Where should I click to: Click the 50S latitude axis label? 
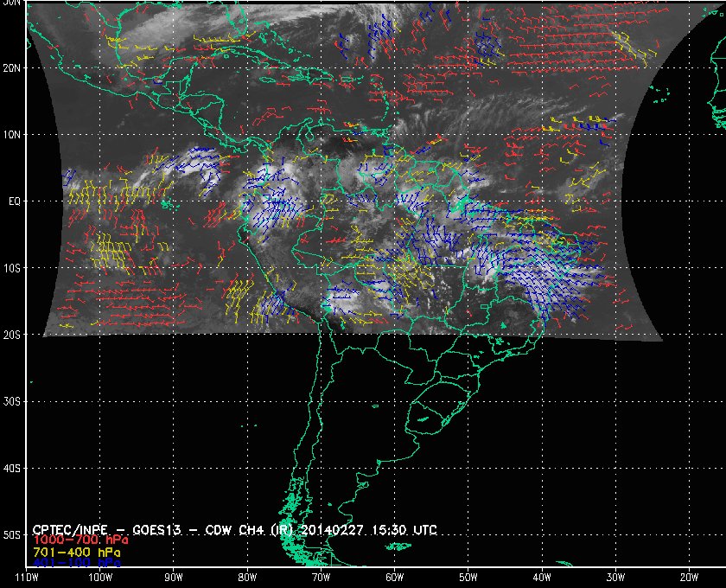click(x=11, y=535)
